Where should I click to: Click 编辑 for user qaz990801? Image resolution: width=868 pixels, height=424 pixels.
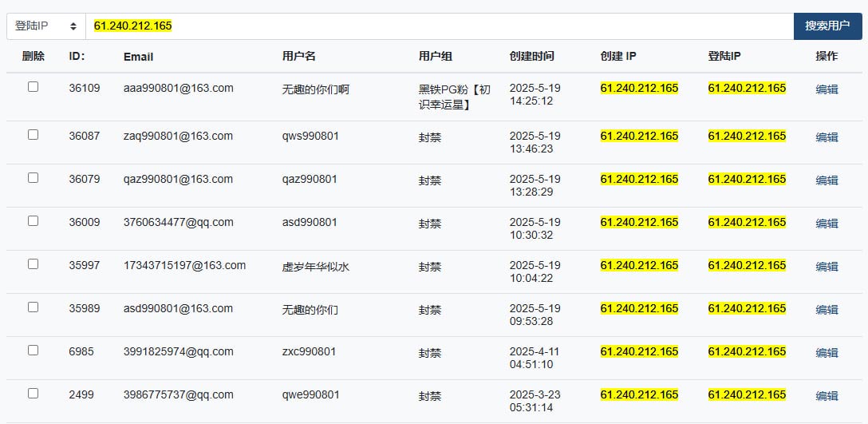pyautogui.click(x=827, y=180)
